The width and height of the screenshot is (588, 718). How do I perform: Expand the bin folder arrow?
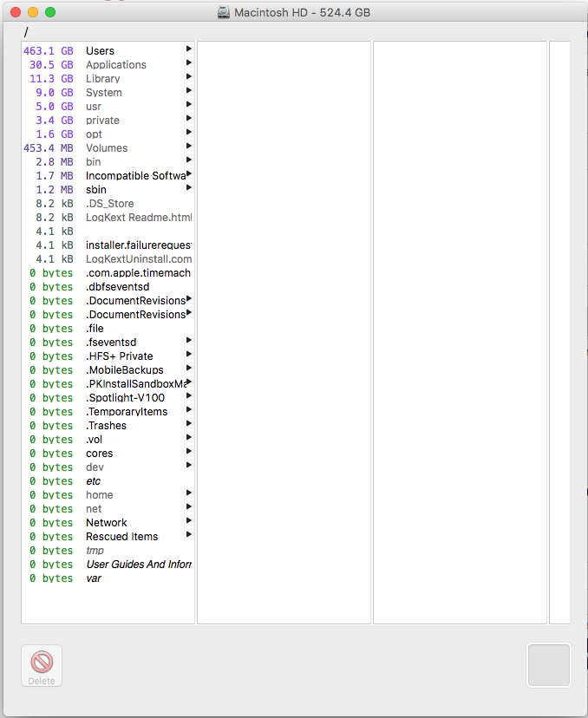(x=189, y=160)
